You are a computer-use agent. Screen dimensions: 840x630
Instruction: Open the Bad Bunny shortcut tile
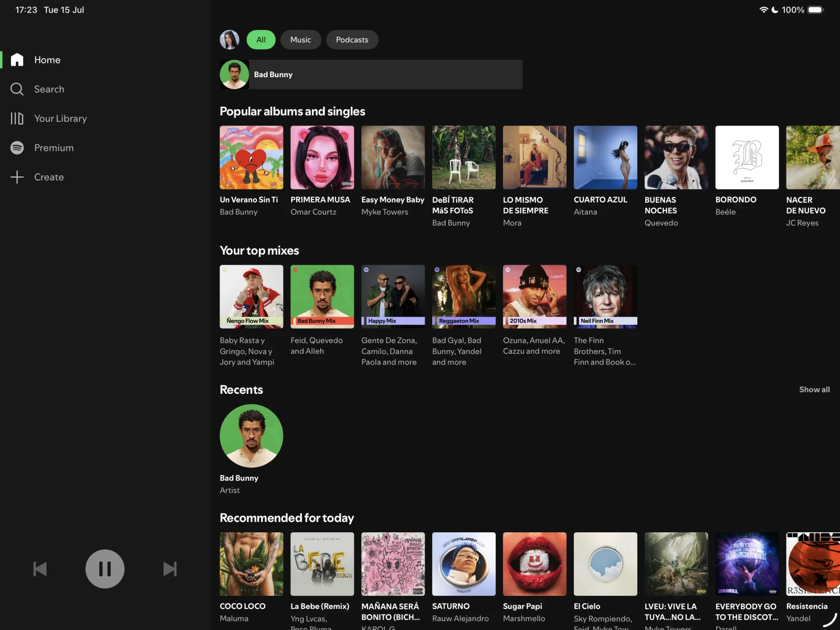coord(371,75)
